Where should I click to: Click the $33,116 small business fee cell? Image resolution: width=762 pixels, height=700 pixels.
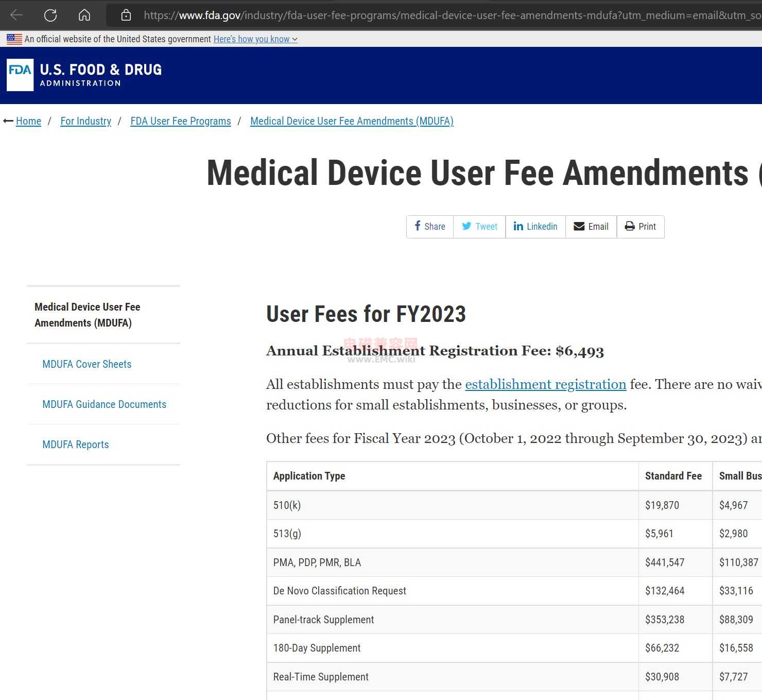[x=736, y=591]
